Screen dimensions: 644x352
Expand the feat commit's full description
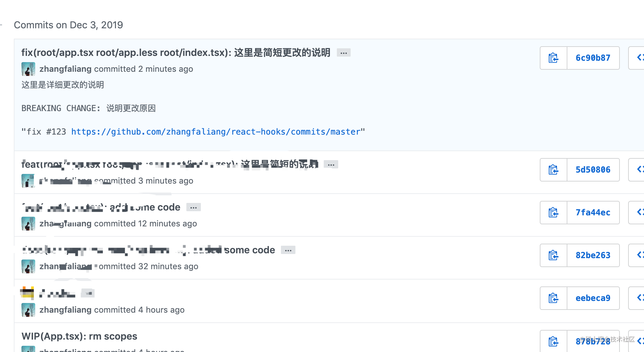pyautogui.click(x=331, y=165)
